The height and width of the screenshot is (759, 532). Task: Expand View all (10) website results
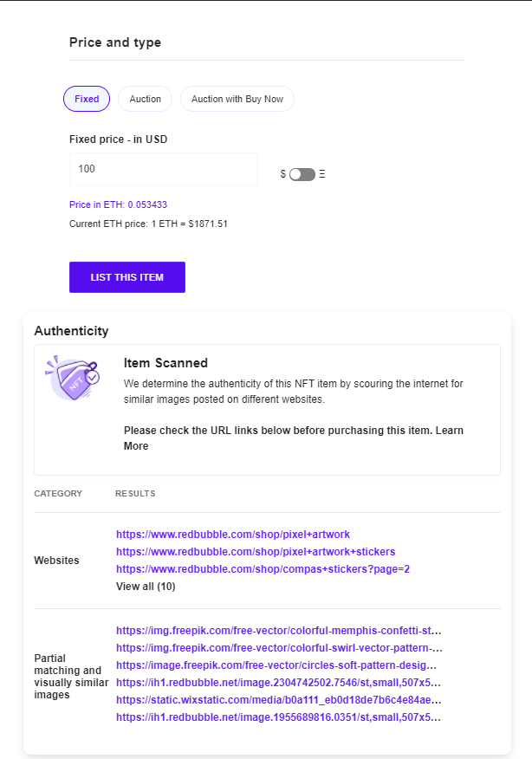coord(146,587)
